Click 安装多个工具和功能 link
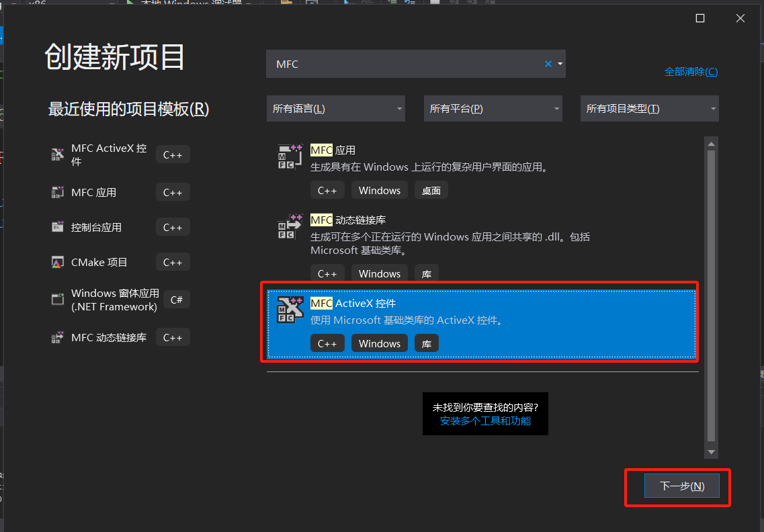The width and height of the screenshot is (764, 532). (x=485, y=421)
